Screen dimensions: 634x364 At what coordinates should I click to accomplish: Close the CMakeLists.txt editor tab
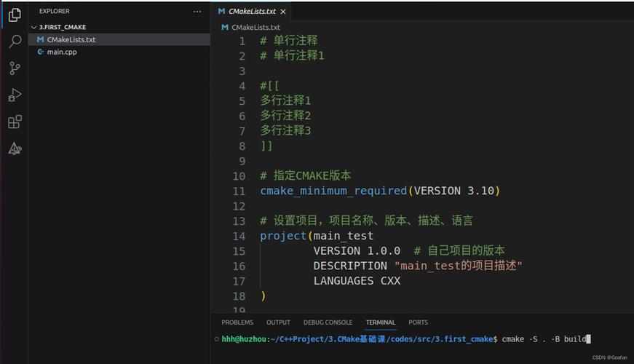click(x=283, y=12)
